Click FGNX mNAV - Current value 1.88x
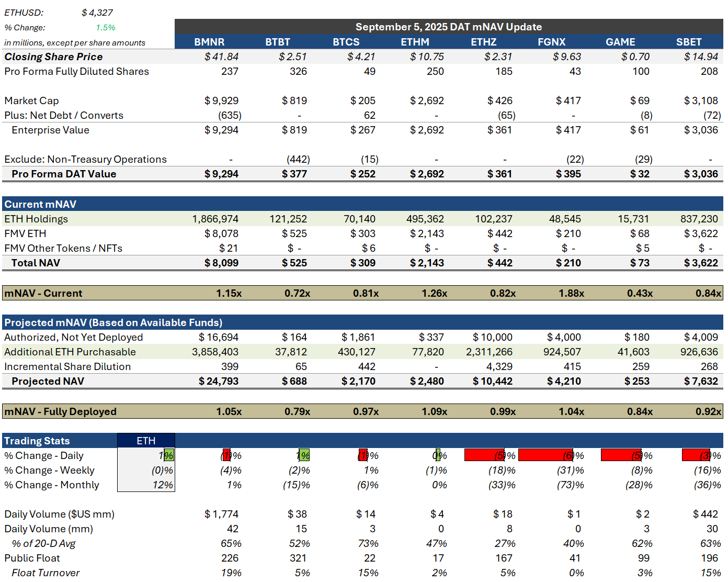The image size is (728, 582). click(x=571, y=293)
